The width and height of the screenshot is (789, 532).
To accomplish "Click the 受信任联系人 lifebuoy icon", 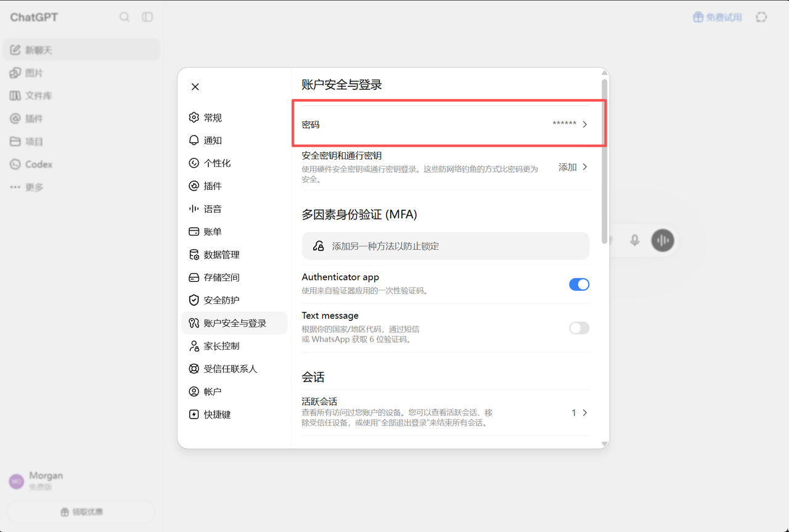I will coord(194,369).
